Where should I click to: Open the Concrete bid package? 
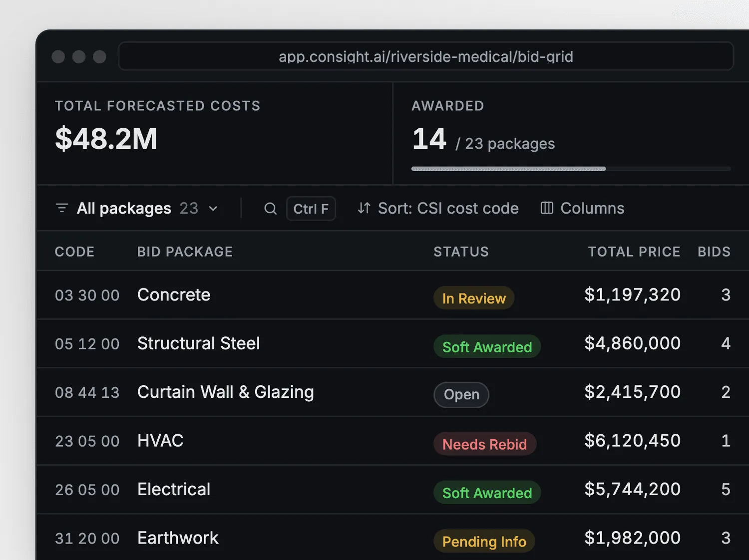[x=174, y=295]
